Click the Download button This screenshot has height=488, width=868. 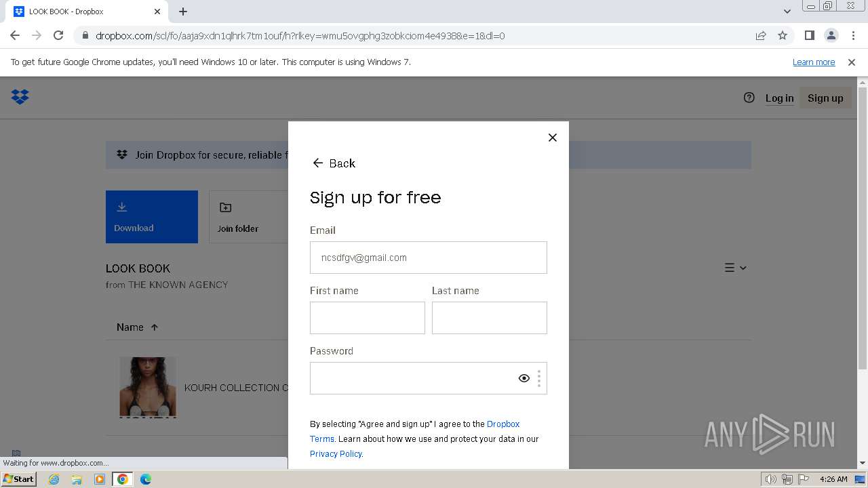[x=152, y=217]
